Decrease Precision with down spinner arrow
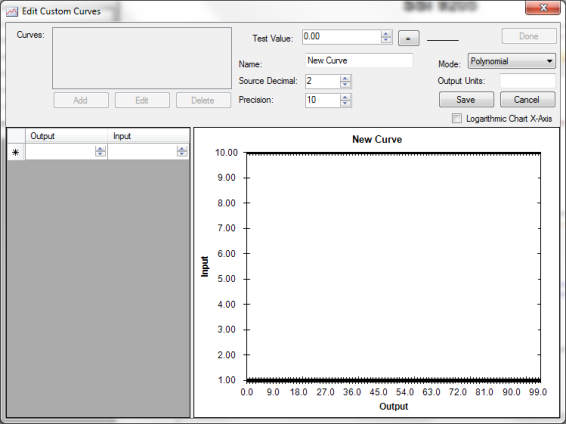 coord(345,104)
